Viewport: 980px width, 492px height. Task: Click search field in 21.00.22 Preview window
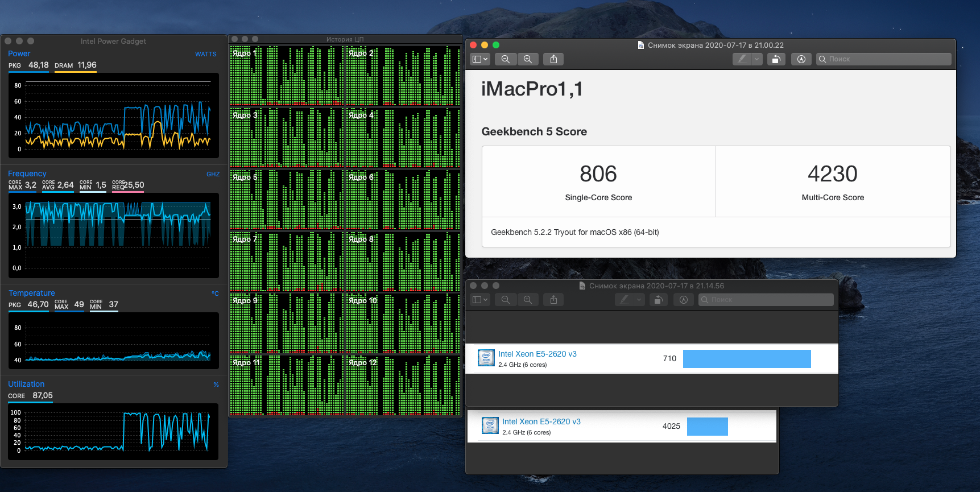click(883, 59)
